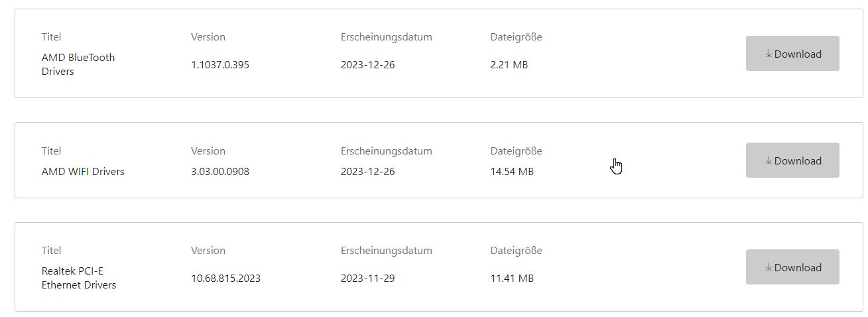Image resolution: width=868 pixels, height=317 pixels.
Task: Click the 2023-12-26 date in the WIFI row
Action: click(367, 172)
